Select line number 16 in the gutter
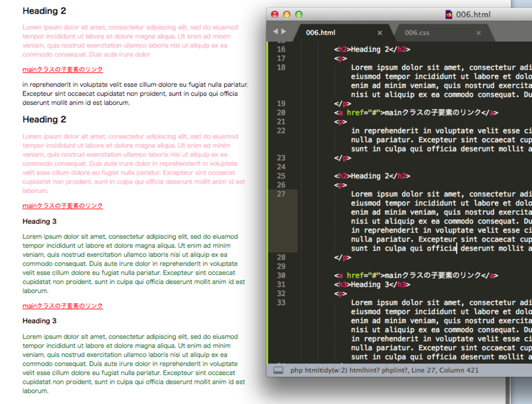 tap(281, 50)
